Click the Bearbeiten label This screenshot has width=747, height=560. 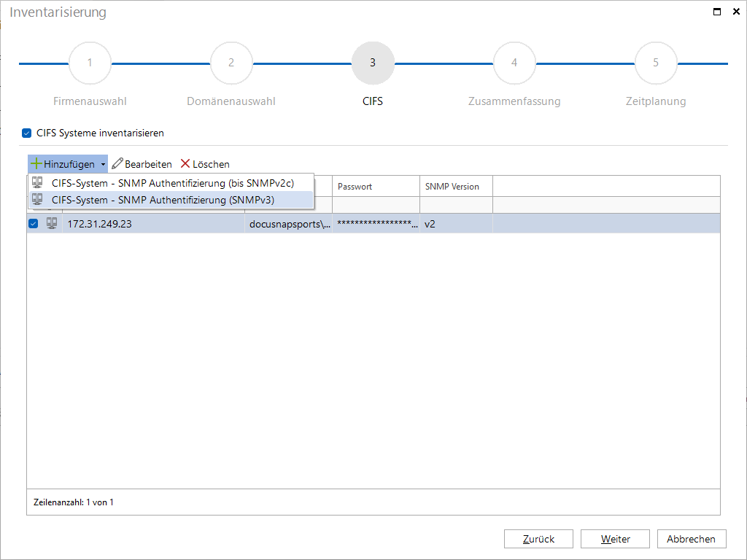[148, 164]
